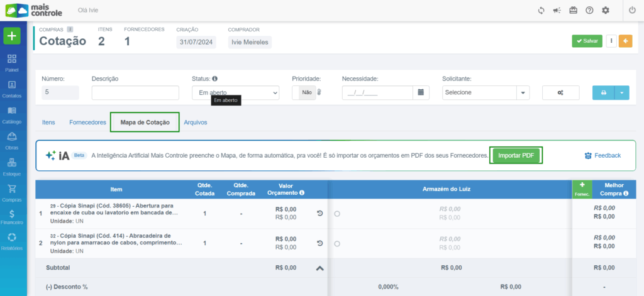Click the orange back arrow button

click(626, 41)
